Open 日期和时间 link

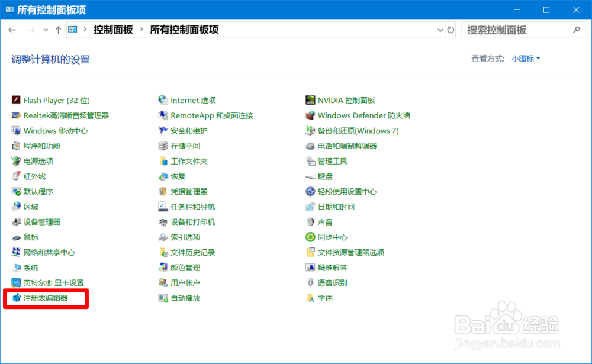click(x=336, y=207)
